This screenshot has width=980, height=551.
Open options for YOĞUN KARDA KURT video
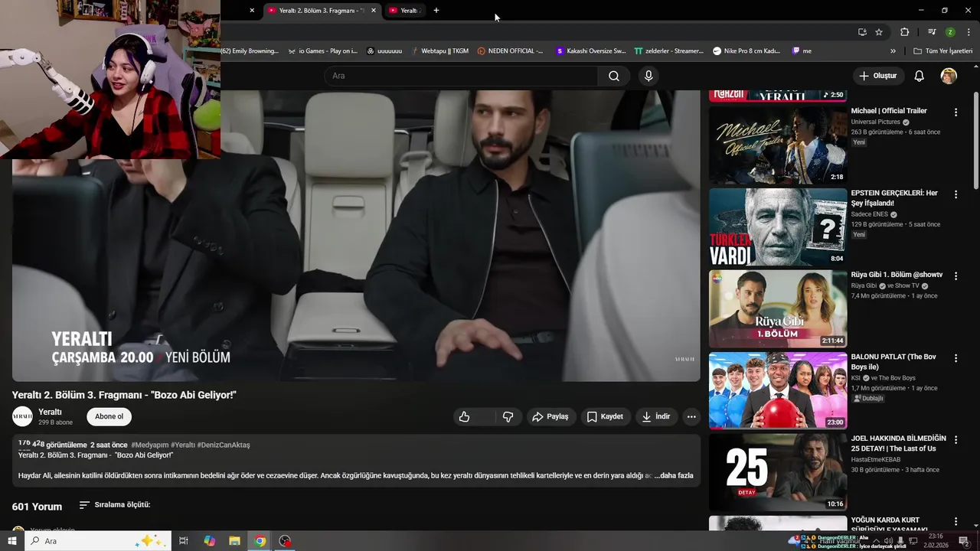tap(955, 521)
